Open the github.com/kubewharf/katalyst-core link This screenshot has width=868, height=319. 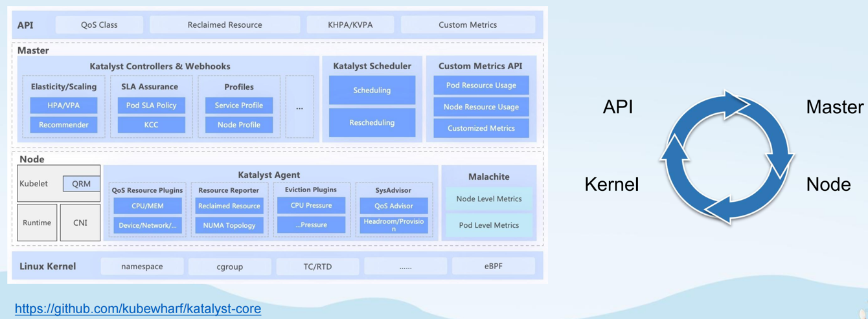click(x=138, y=309)
